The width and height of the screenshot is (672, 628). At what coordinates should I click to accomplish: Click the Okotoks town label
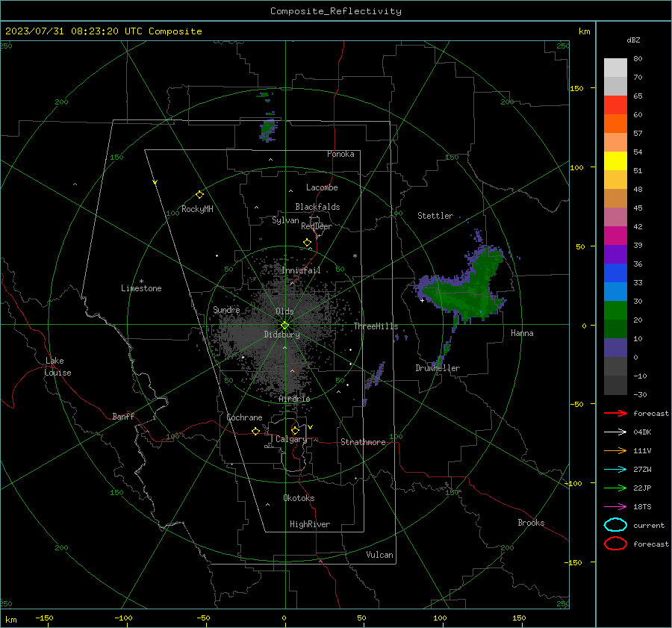299,498
